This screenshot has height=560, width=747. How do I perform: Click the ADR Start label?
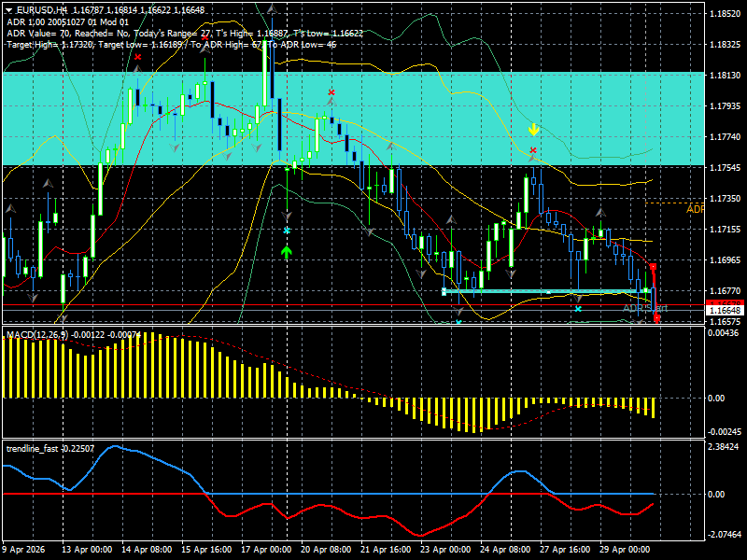(645, 309)
